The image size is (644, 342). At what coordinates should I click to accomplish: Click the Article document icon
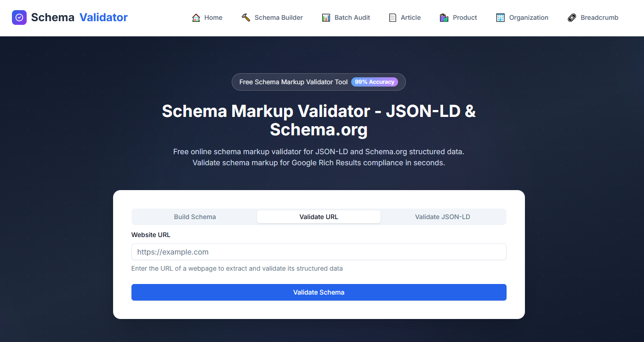tap(393, 17)
